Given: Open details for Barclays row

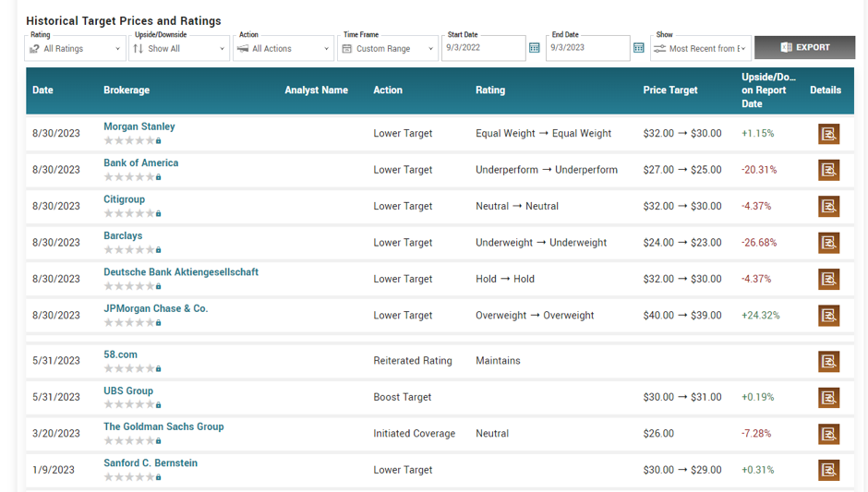Looking at the screenshot, I should click(828, 243).
